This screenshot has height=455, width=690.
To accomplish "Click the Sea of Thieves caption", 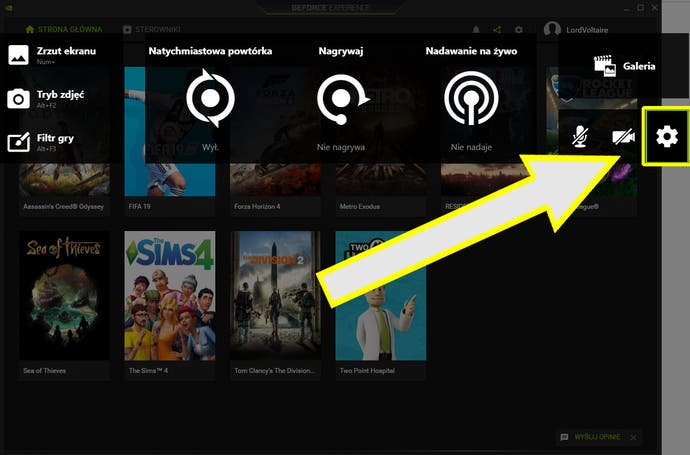I will tap(44, 371).
